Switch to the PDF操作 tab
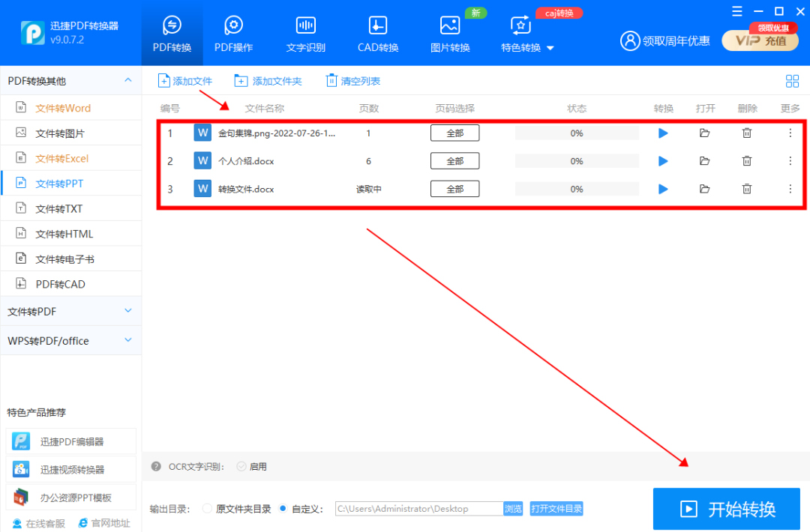Image resolution: width=810 pixels, height=532 pixels. pos(233,34)
